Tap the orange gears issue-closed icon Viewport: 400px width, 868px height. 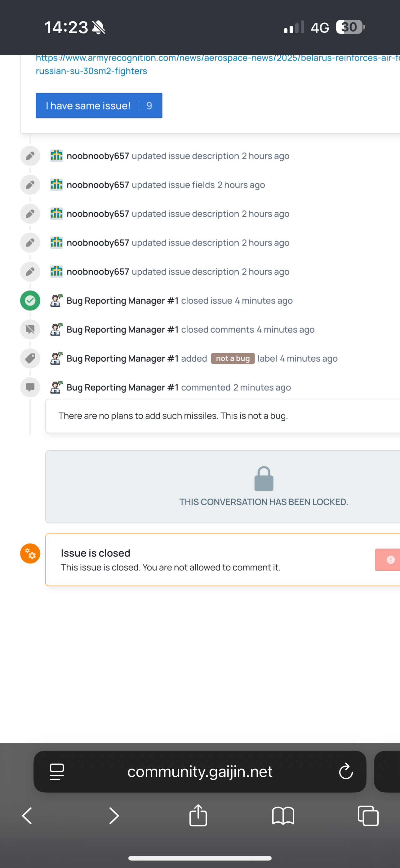(30, 553)
